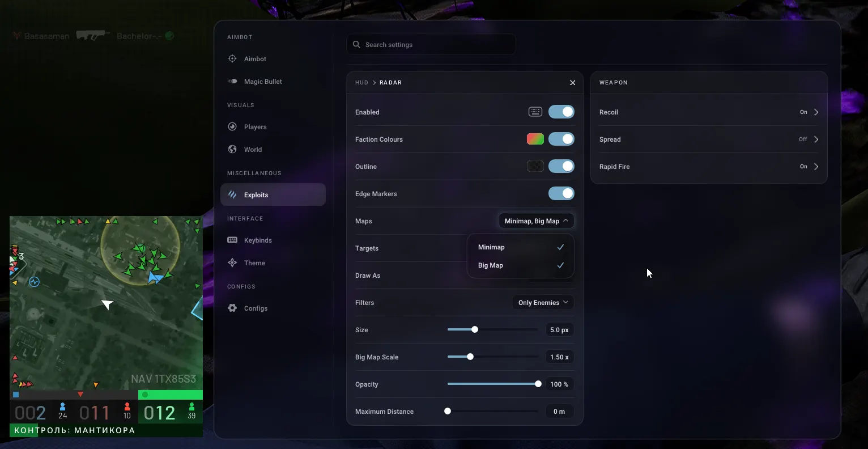Click the 1.50 x scale value box

559,357
